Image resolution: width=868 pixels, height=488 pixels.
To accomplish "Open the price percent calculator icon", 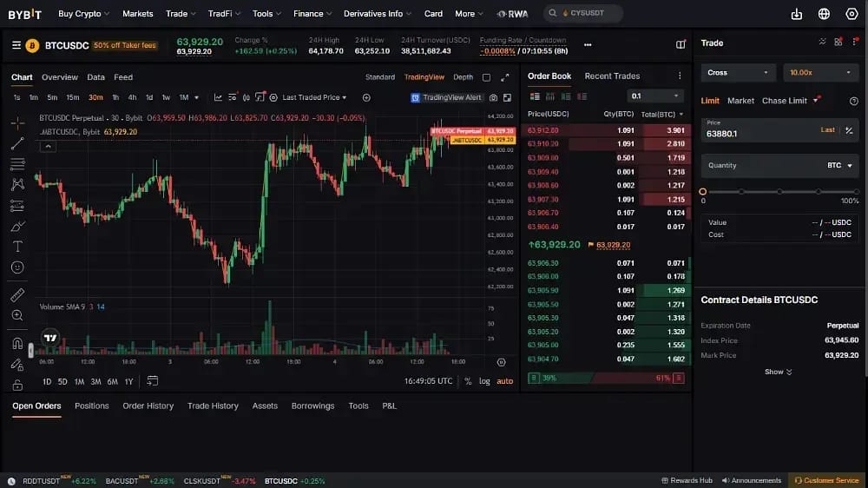I will coord(849,130).
